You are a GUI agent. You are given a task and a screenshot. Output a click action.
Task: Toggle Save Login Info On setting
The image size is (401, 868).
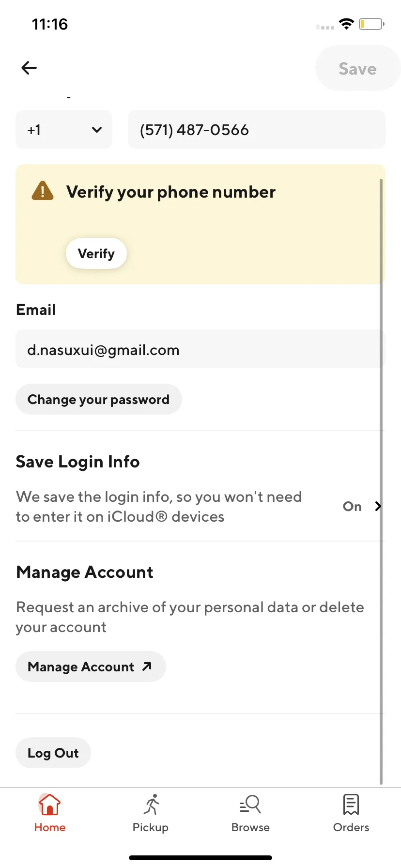tap(352, 506)
